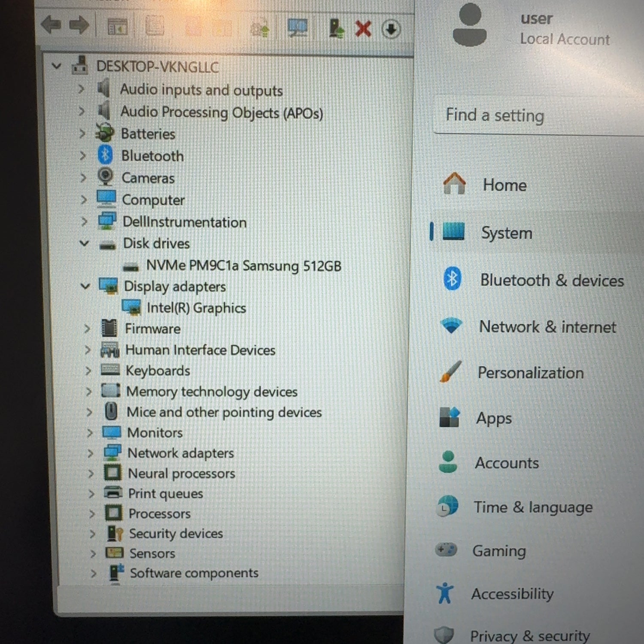Image resolution: width=644 pixels, height=644 pixels.
Task: Click the Forward arrow in Device Manager toolbar
Action: tap(79, 25)
